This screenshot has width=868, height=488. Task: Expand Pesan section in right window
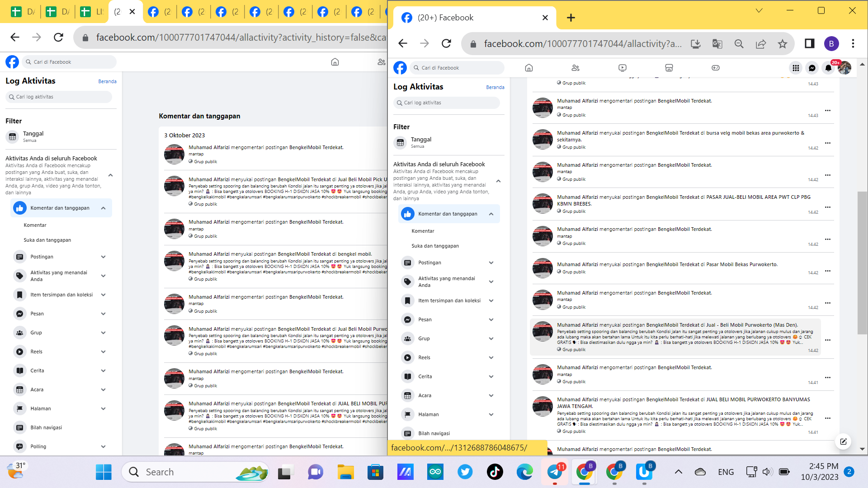coord(491,320)
